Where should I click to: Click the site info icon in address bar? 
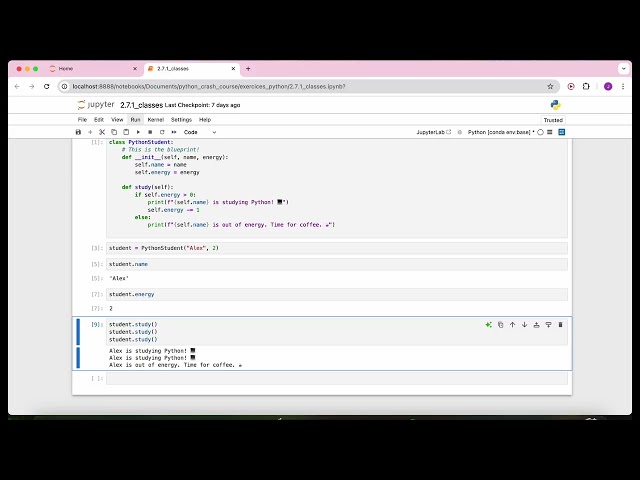point(64,87)
